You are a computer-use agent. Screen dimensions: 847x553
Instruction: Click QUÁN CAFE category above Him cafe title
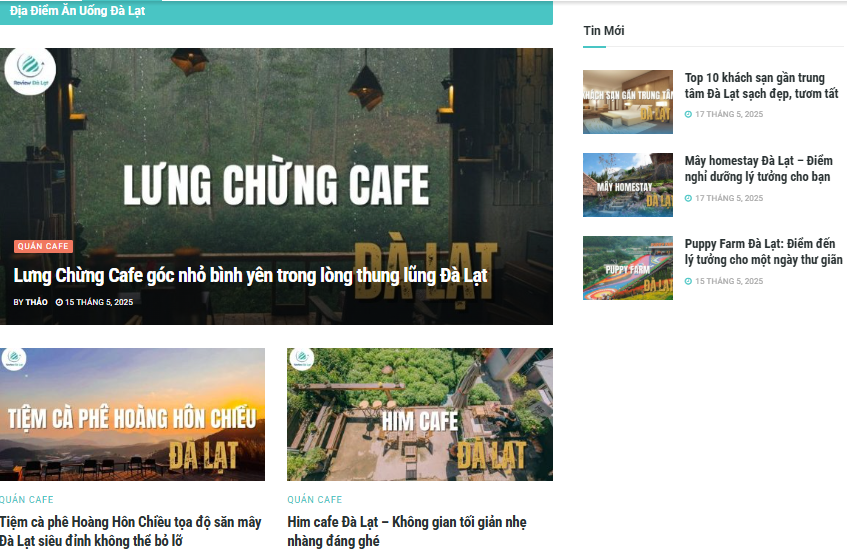click(x=314, y=500)
